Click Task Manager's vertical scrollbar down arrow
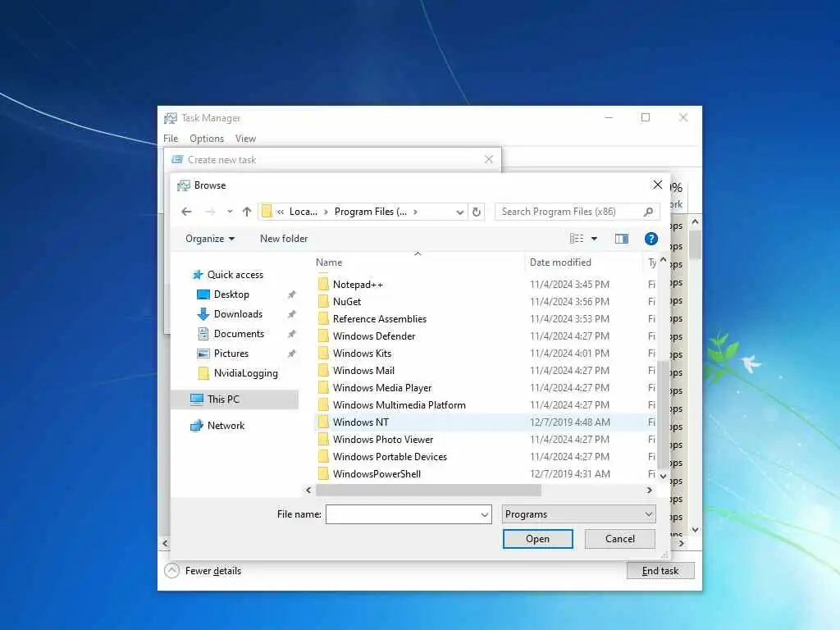The height and width of the screenshot is (630, 840). click(x=695, y=529)
